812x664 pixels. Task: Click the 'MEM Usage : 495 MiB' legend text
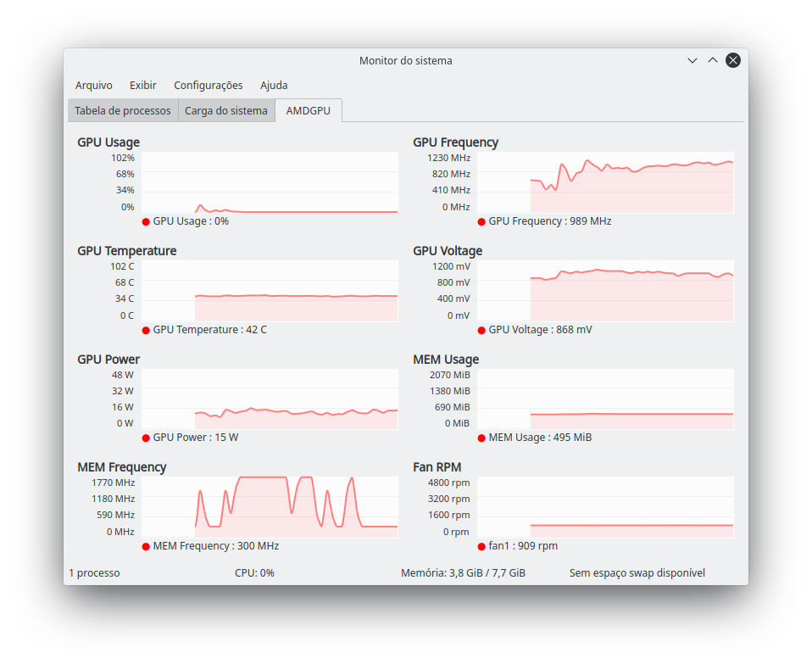click(540, 438)
